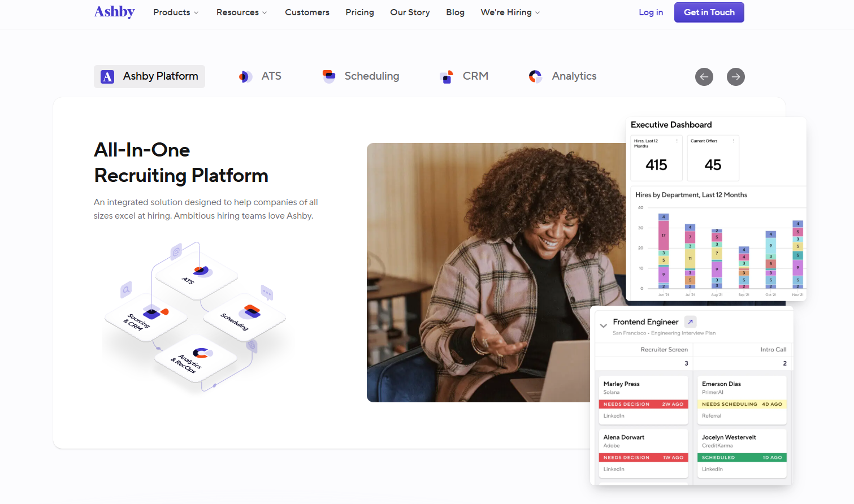
Task: Collapse the Frontend Engineer chevron
Action: [604, 325]
